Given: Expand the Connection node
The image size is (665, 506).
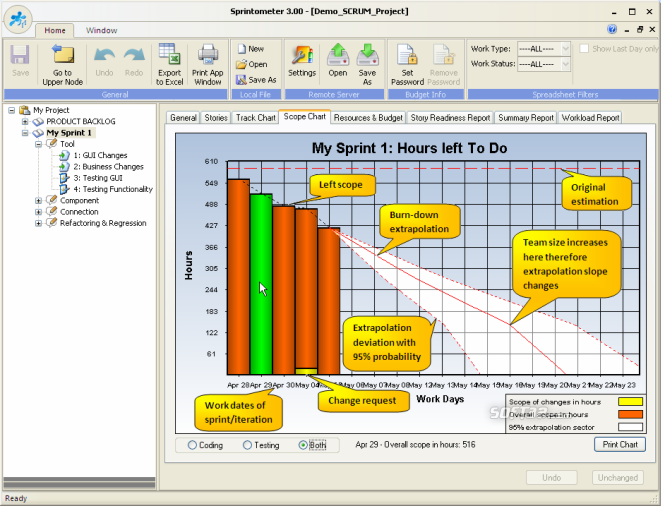Looking at the screenshot, I should point(39,212).
